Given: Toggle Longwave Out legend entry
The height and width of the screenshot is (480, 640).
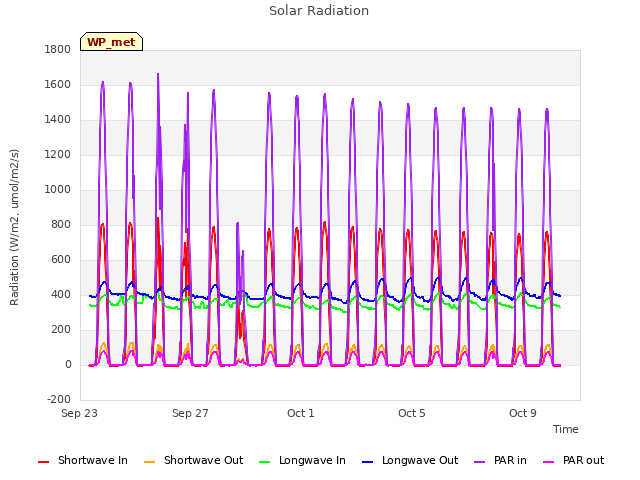Looking at the screenshot, I should tap(410, 460).
